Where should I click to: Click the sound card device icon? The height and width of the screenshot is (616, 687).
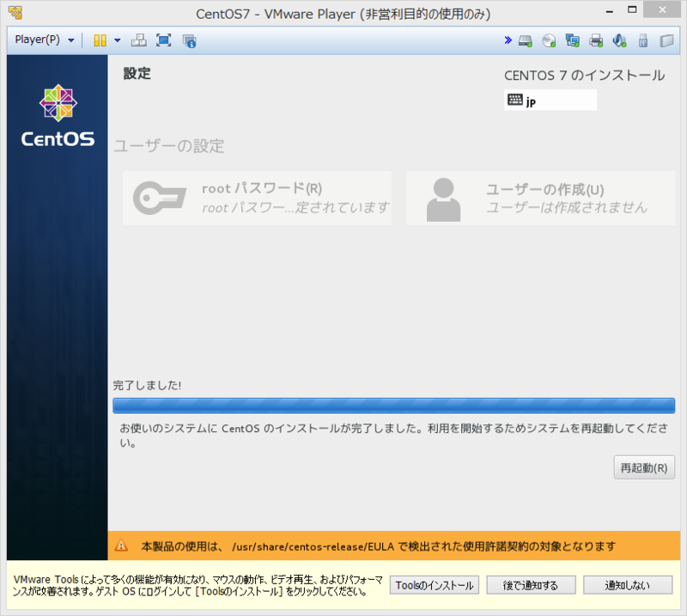tap(619, 40)
